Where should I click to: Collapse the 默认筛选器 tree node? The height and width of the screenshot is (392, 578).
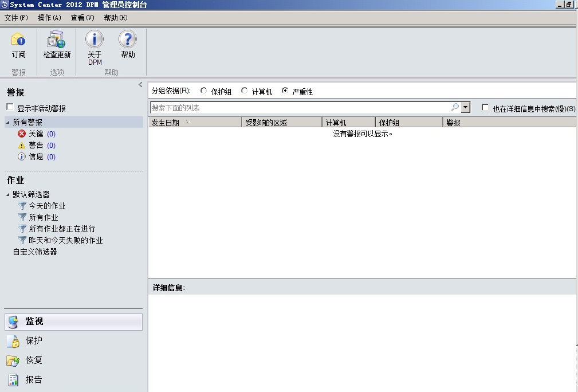(8, 194)
